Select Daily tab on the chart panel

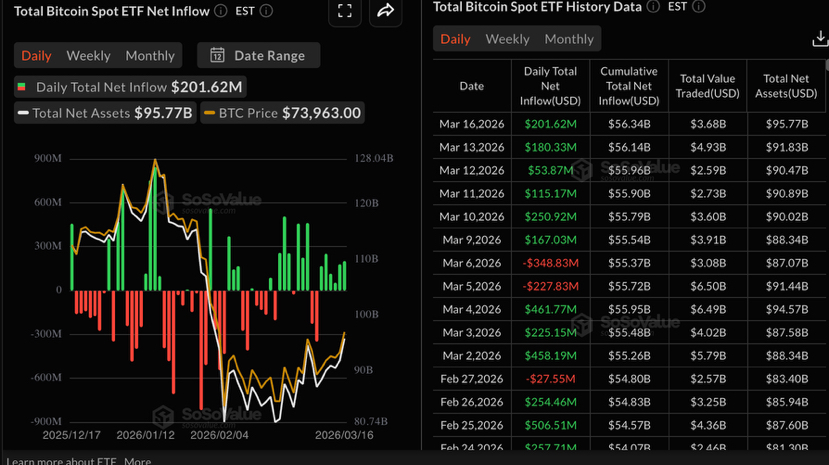[x=36, y=55]
